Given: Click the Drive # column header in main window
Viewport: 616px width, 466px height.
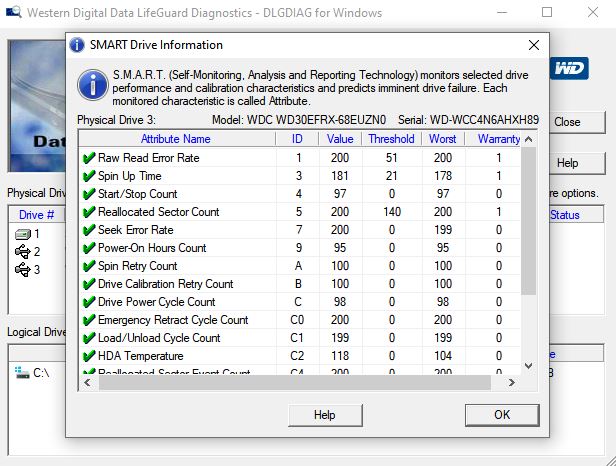Looking at the screenshot, I should pos(37,215).
